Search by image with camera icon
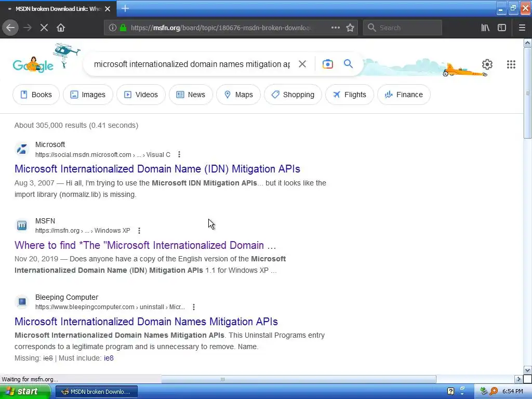 327,64
